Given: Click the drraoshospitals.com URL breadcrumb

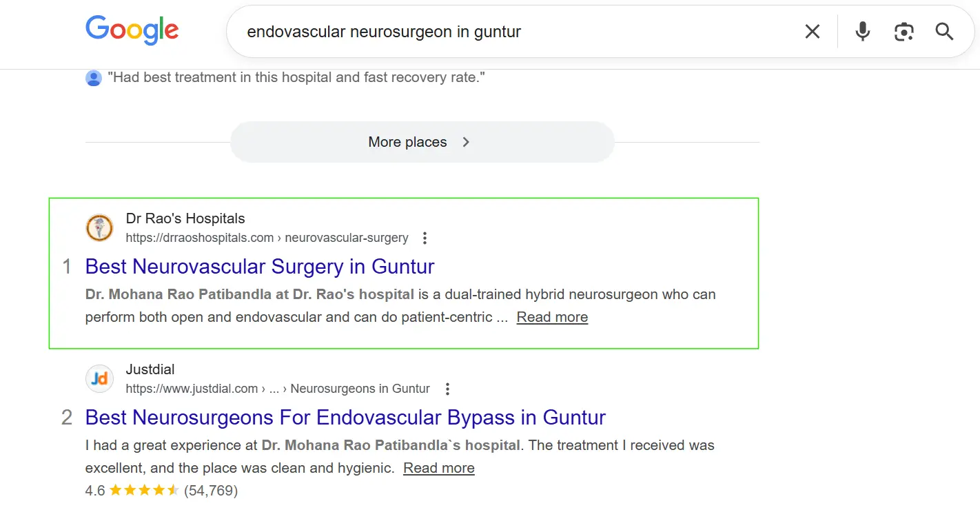Looking at the screenshot, I should click(x=267, y=238).
